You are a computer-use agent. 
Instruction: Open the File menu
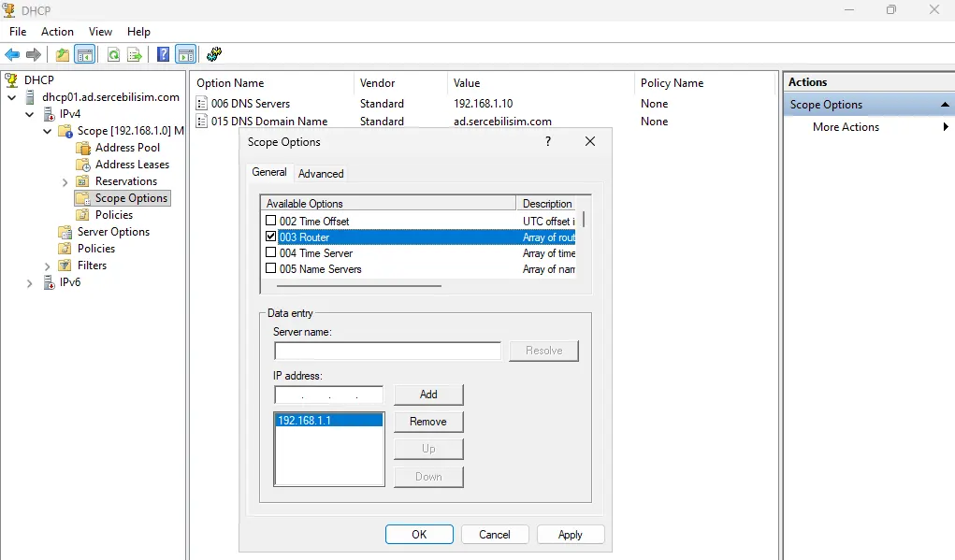point(18,32)
